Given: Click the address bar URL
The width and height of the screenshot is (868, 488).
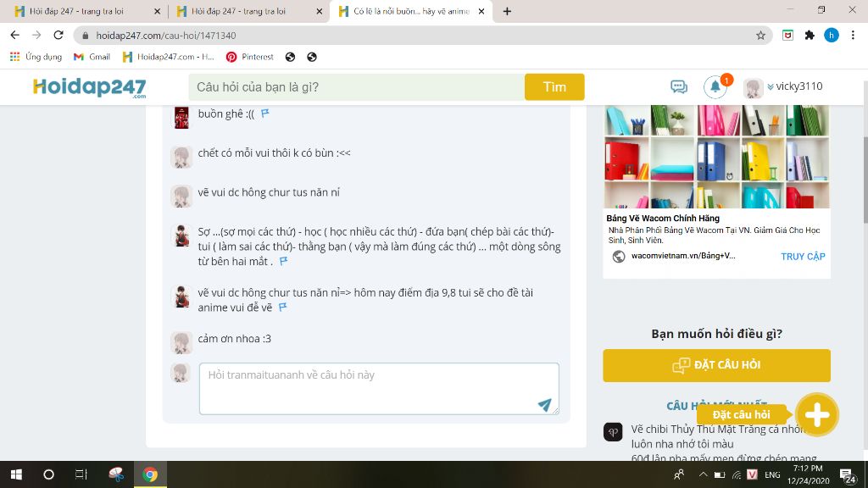Looking at the screenshot, I should coord(165,36).
